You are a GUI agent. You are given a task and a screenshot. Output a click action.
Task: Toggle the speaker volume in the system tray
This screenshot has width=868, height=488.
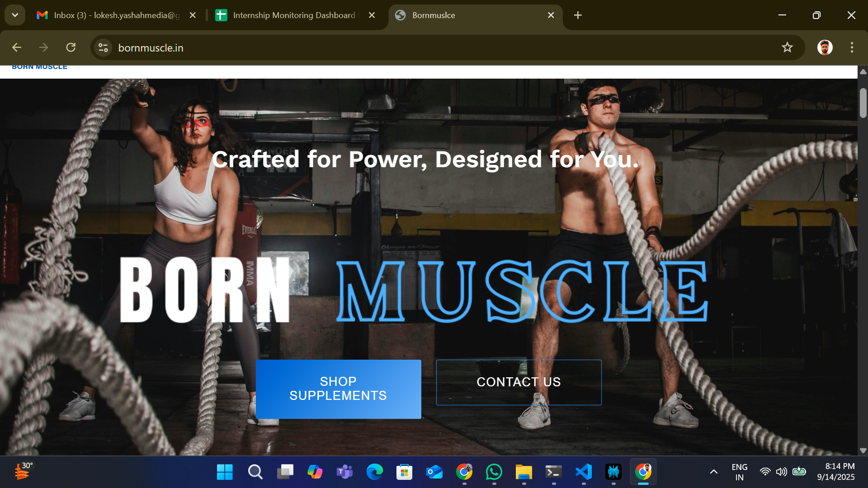(x=782, y=472)
